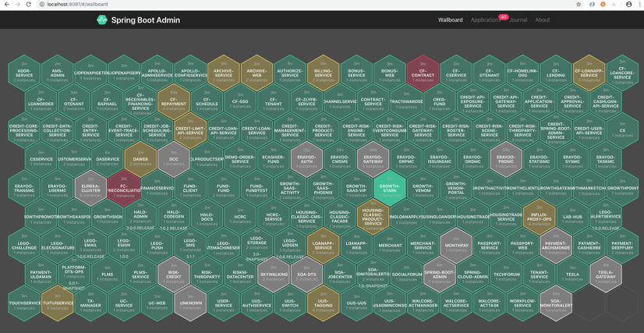644x333 pixels.
Task: Open the Applications nav link
Action: 485,20
